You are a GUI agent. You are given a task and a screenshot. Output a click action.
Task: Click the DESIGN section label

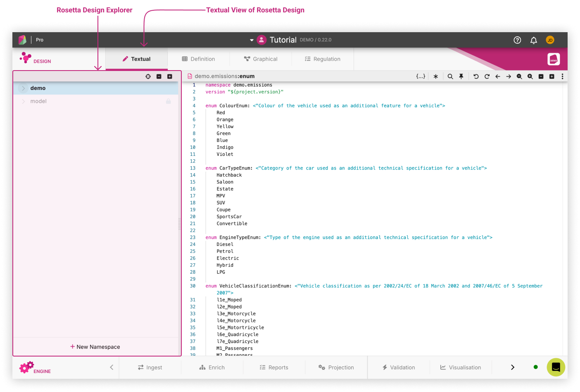click(42, 61)
